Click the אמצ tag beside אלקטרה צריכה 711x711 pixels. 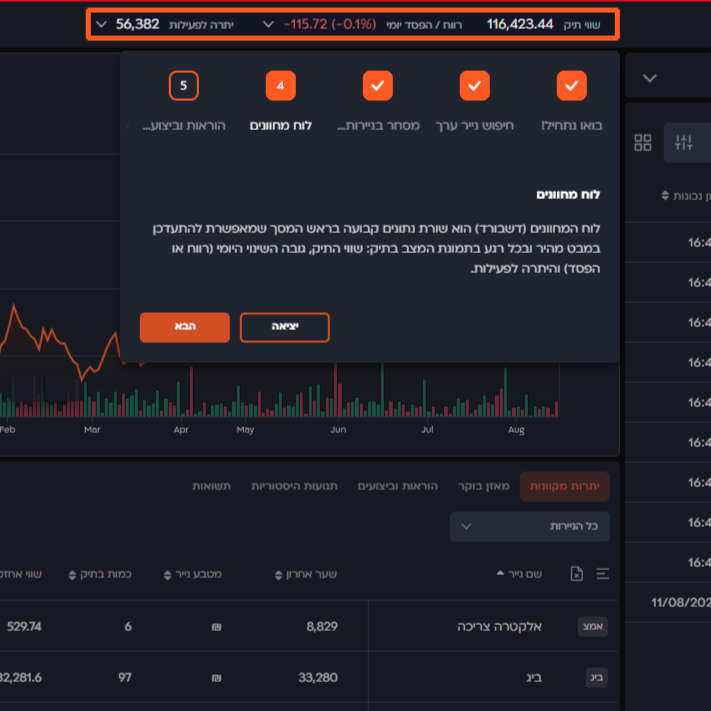click(x=592, y=627)
